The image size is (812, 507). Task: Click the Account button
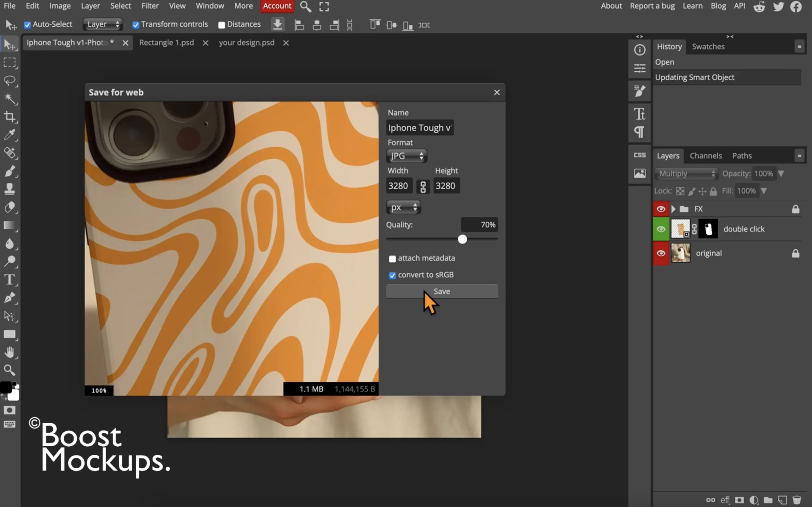point(277,6)
